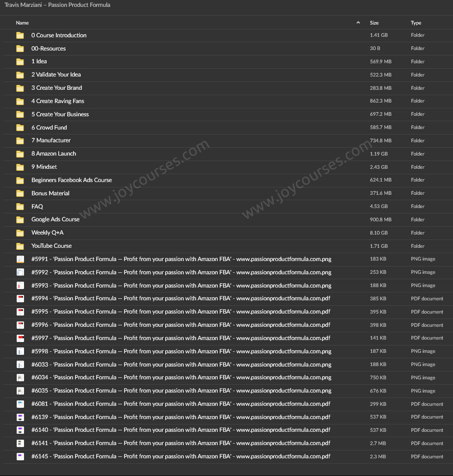Select the 5 Create Your Business folder name
This screenshot has width=453, height=476.
pyautogui.click(x=60, y=114)
